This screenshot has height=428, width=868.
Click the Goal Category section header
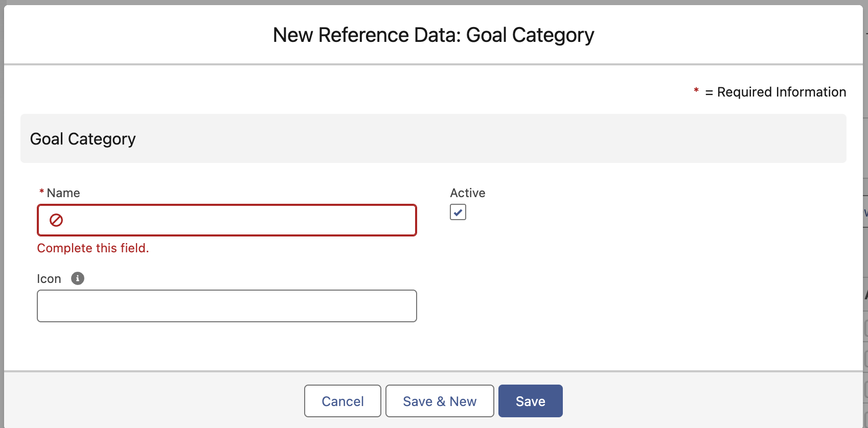(x=83, y=139)
